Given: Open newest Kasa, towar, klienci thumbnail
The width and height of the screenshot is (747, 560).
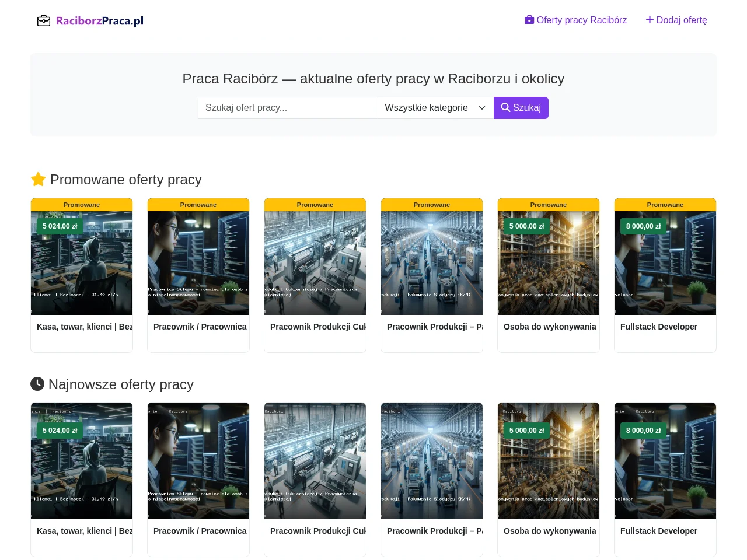Looking at the screenshot, I should (82, 461).
